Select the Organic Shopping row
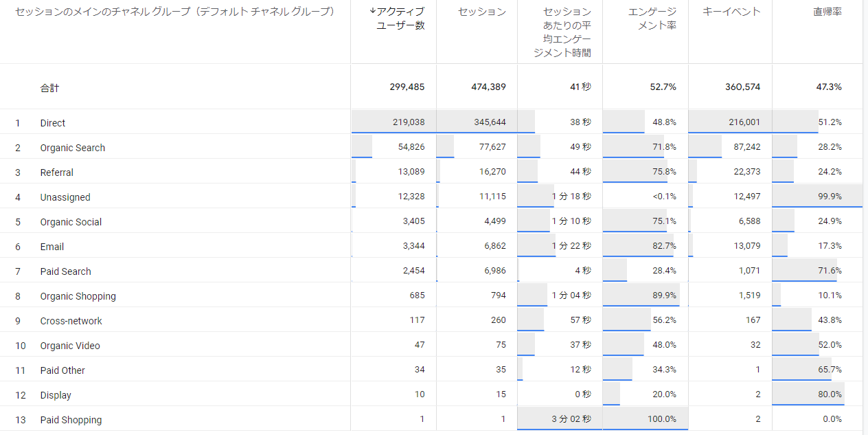The height and width of the screenshot is (435, 868). tap(78, 296)
